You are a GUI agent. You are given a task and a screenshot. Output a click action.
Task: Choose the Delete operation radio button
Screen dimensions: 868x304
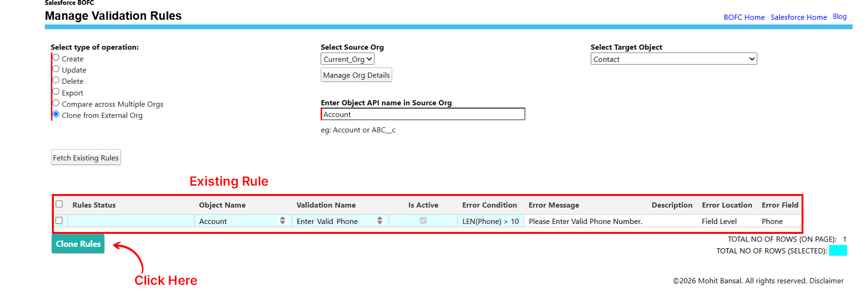coord(56,80)
